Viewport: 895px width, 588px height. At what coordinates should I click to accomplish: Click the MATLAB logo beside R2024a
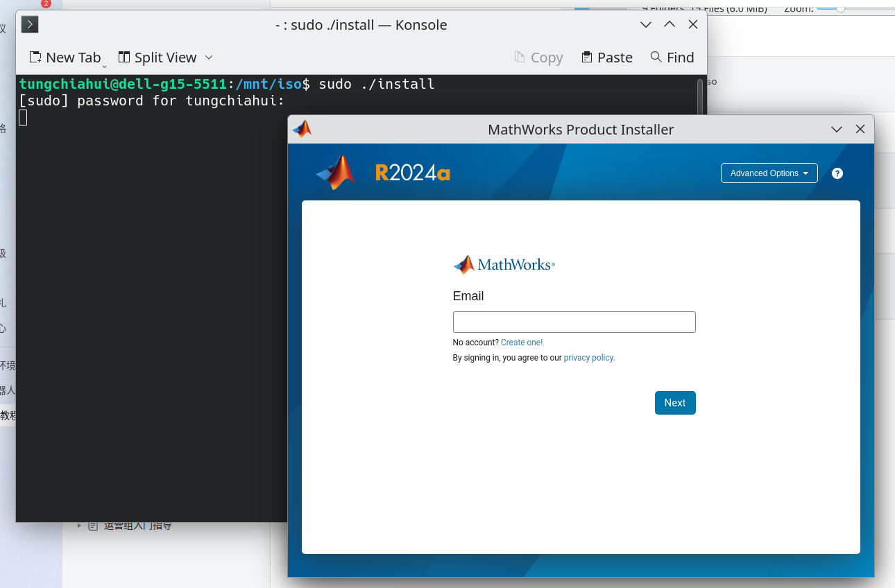point(336,173)
